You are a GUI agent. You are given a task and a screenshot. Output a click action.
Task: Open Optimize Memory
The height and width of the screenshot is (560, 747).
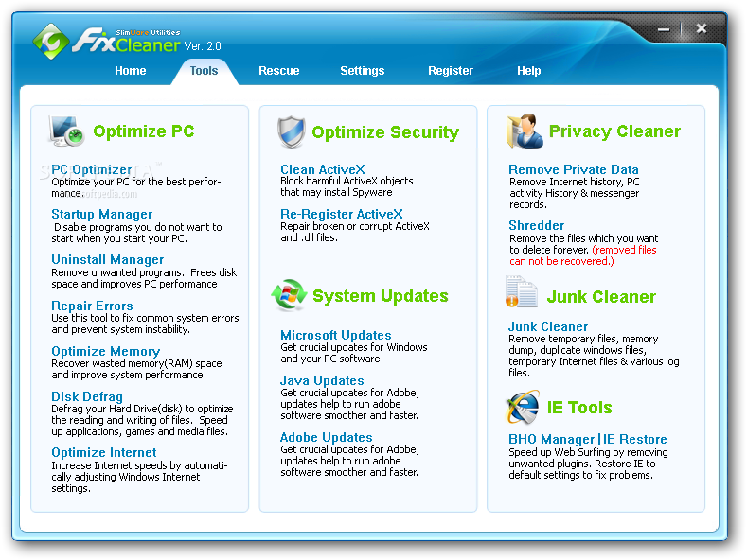[106, 352]
